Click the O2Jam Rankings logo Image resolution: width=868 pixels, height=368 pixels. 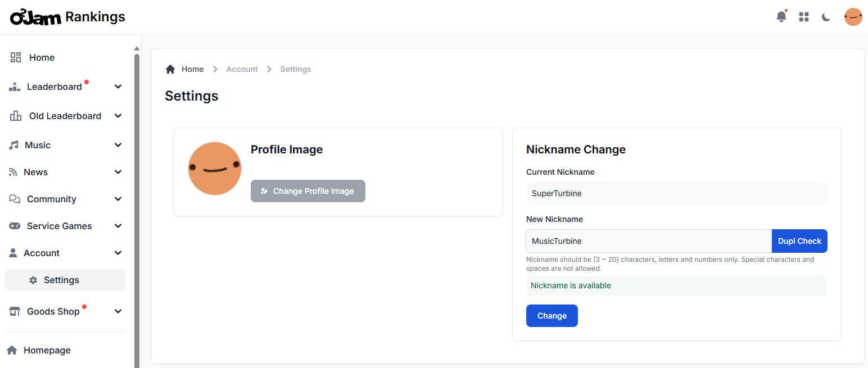pos(67,17)
